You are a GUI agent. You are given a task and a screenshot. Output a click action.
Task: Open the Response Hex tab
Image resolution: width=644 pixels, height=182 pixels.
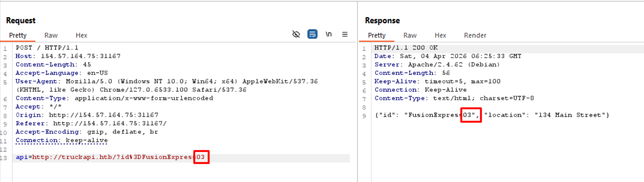coord(440,35)
